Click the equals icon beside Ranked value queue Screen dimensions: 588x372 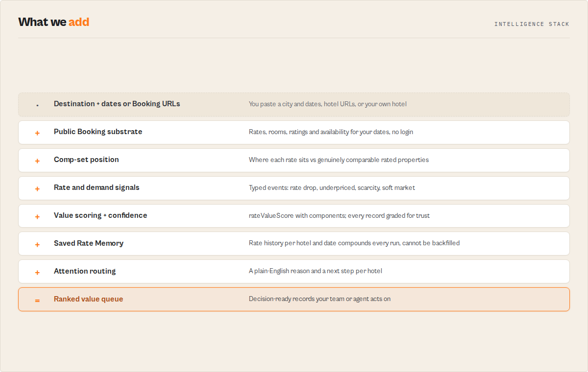[x=37, y=301]
